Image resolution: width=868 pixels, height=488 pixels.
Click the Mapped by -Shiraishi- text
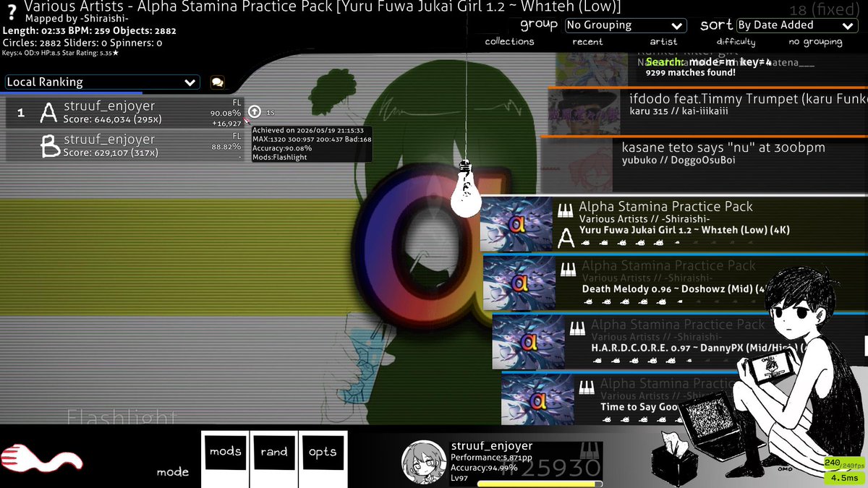(x=76, y=20)
